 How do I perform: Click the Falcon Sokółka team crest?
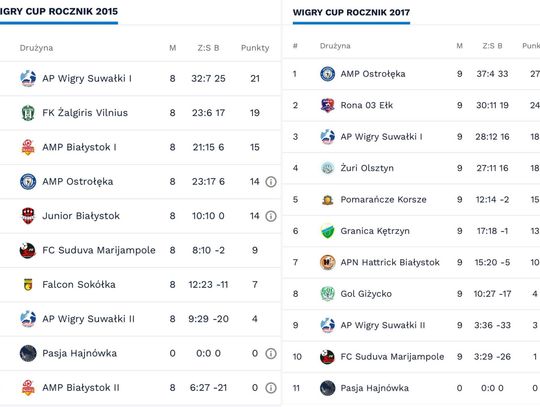point(28,285)
